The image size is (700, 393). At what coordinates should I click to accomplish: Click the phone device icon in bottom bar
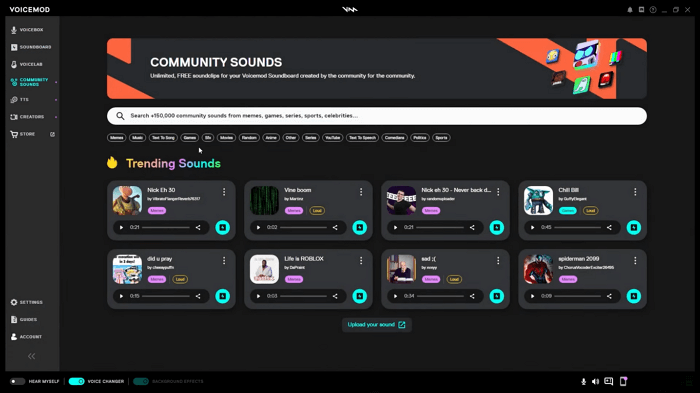click(623, 381)
